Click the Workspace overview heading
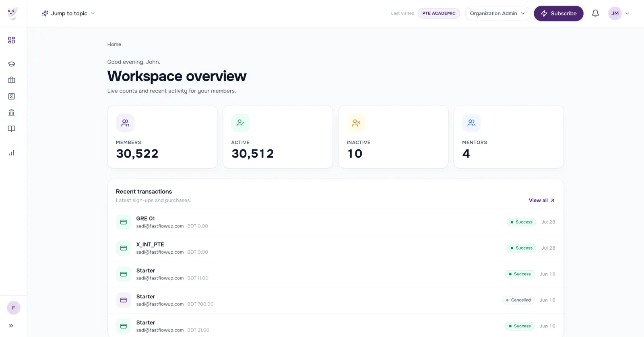The width and height of the screenshot is (644, 337). click(x=177, y=76)
